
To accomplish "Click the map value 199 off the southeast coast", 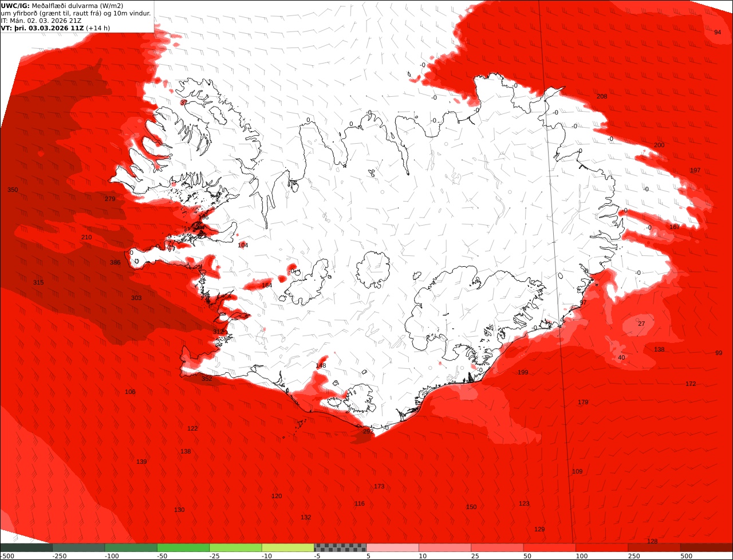I will pyautogui.click(x=523, y=372).
